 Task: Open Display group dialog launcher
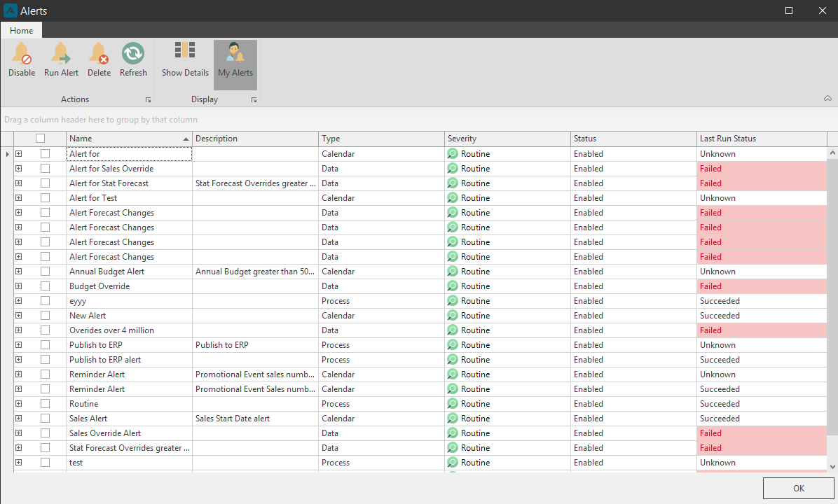tap(254, 100)
